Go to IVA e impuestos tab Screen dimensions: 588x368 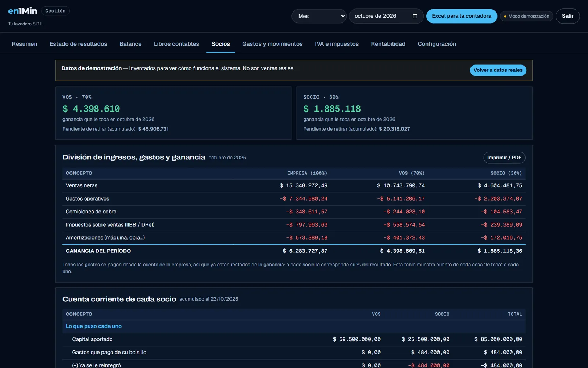tap(337, 44)
